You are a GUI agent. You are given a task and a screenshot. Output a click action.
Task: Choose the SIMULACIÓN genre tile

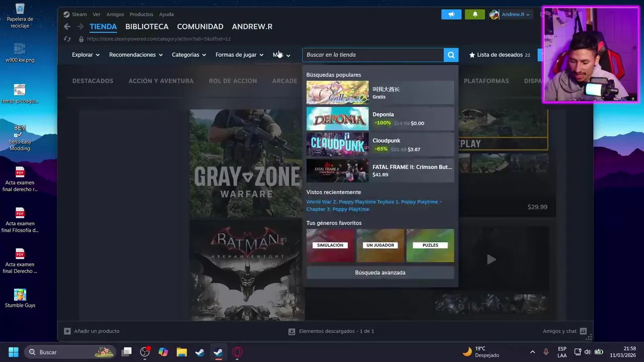click(331, 245)
